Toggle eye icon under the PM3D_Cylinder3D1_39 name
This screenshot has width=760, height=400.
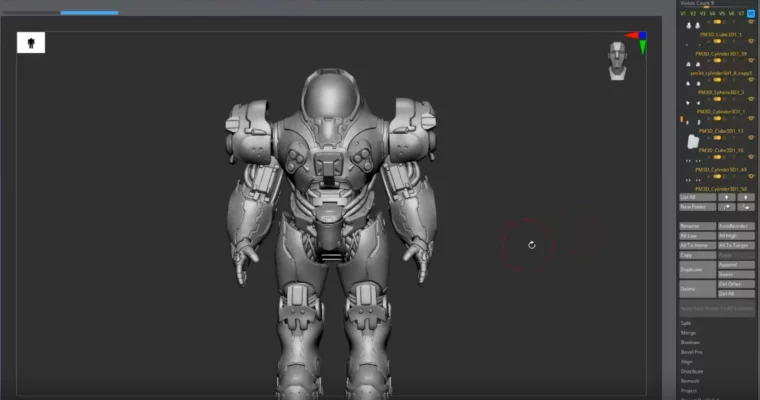pyautogui.click(x=752, y=61)
